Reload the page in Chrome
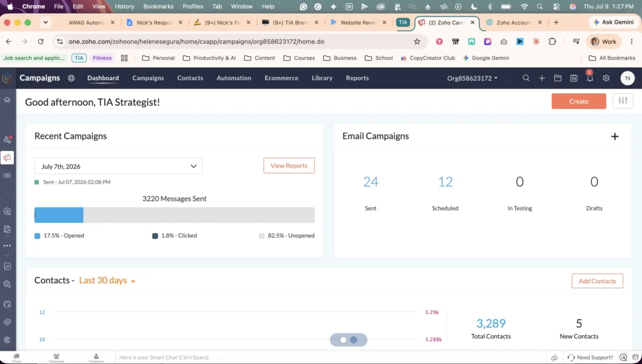642x364 pixels. [41, 41]
